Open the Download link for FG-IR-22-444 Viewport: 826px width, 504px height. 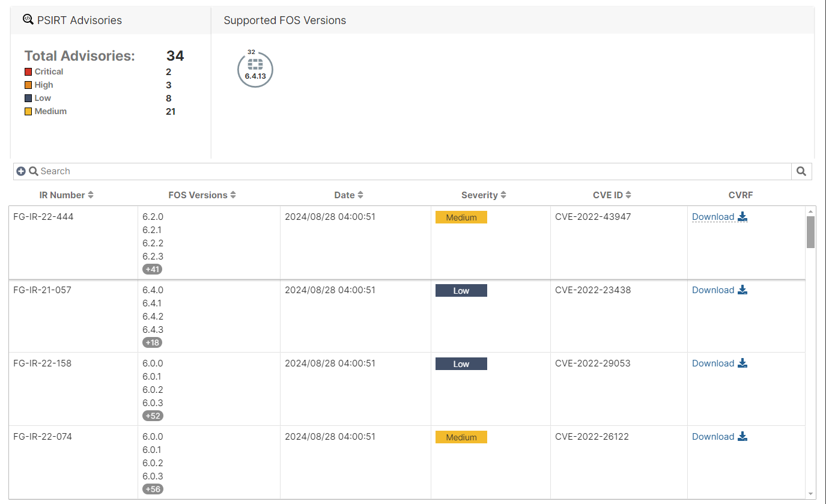point(713,216)
